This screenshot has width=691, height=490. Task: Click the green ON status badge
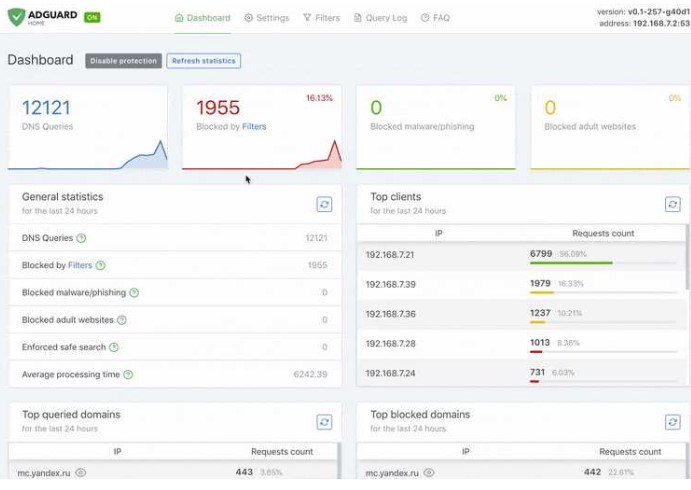pos(93,17)
